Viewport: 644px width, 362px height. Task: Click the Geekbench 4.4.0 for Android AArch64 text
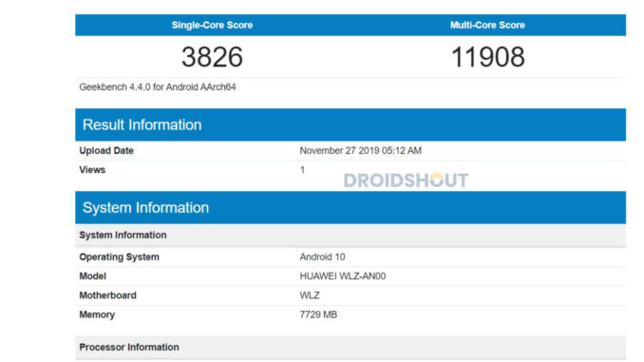tap(158, 87)
